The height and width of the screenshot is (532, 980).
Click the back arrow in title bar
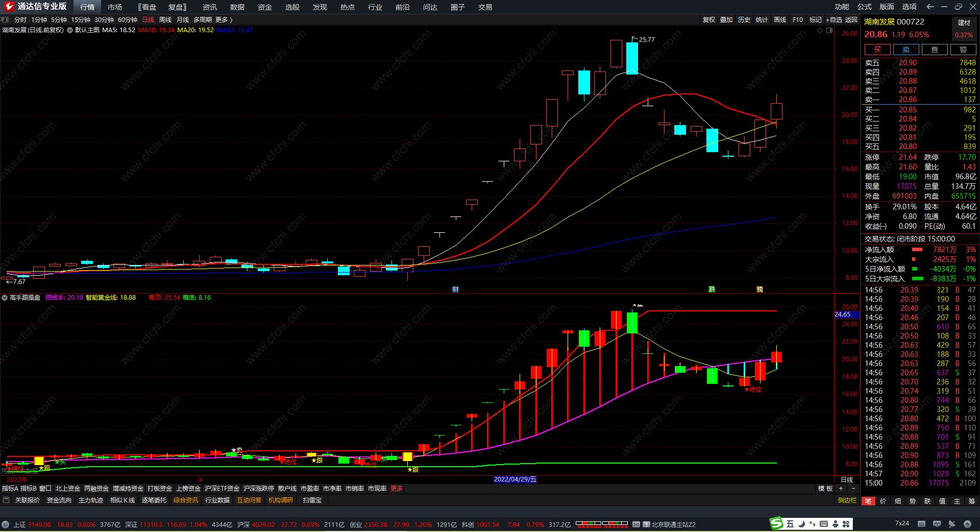[930, 7]
